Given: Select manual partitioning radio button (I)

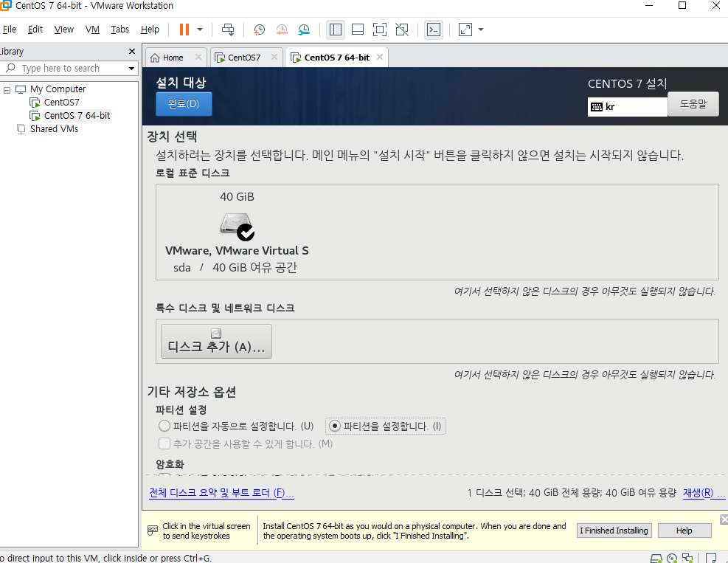Looking at the screenshot, I should 335,426.
